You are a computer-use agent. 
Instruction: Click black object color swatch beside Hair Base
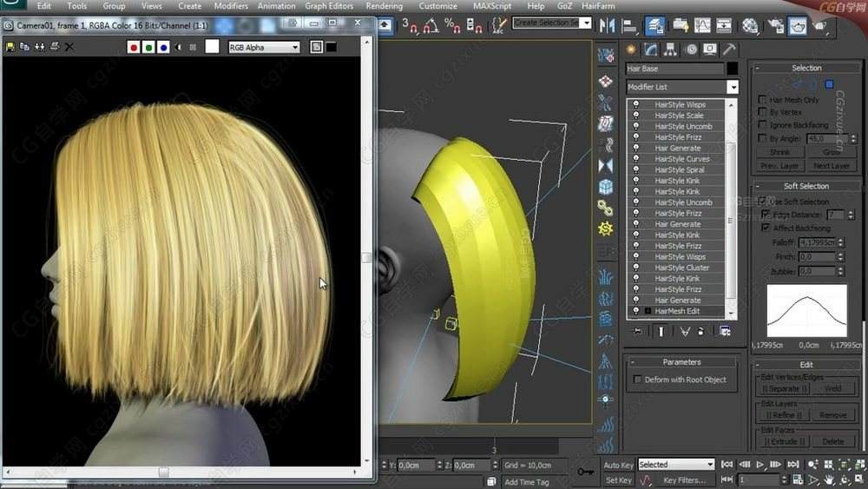732,69
